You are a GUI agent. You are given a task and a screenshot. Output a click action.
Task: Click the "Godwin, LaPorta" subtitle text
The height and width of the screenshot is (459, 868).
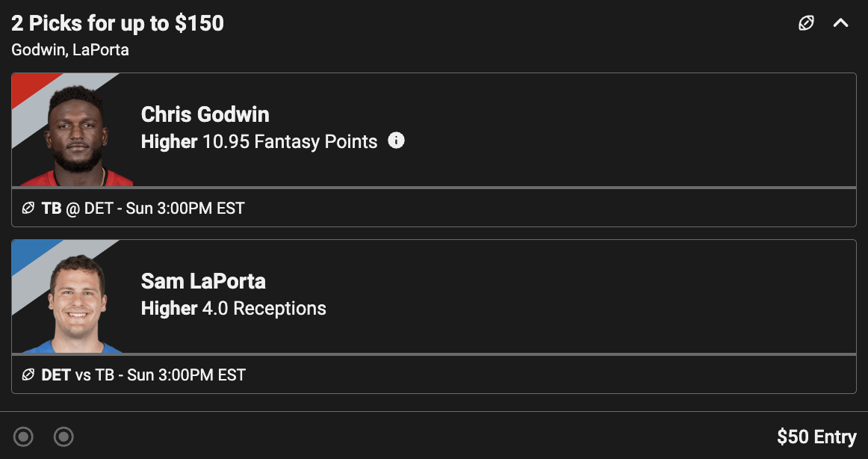[70, 50]
